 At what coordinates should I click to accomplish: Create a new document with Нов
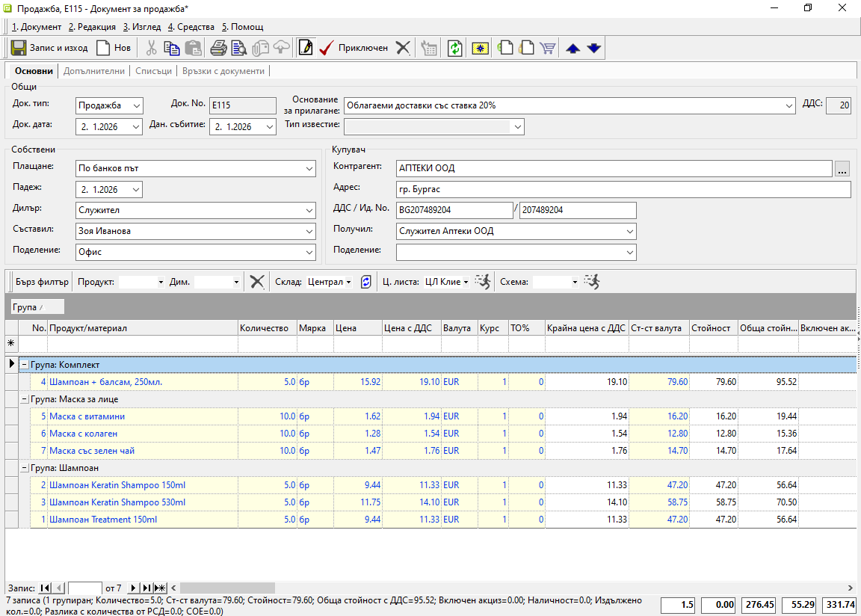tap(113, 48)
